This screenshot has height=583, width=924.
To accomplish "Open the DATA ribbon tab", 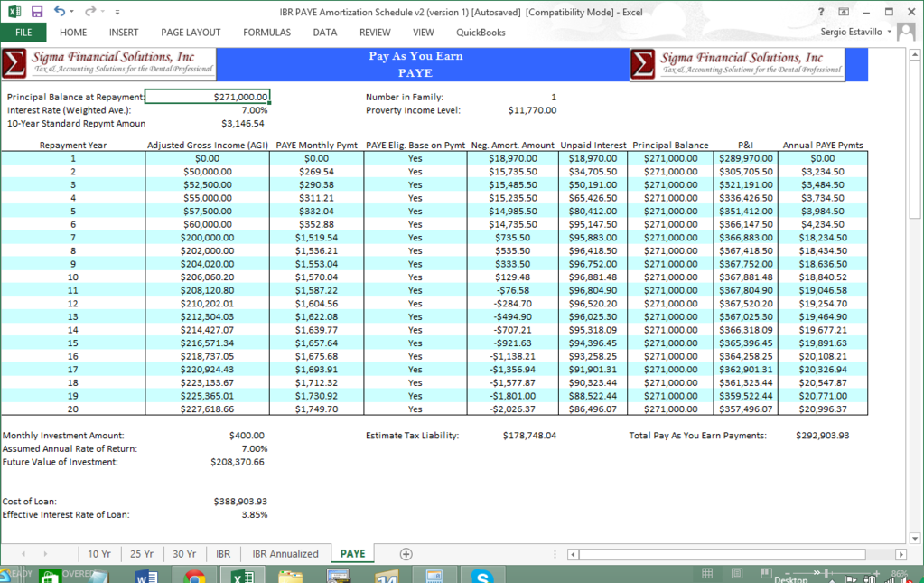I will pyautogui.click(x=324, y=33).
